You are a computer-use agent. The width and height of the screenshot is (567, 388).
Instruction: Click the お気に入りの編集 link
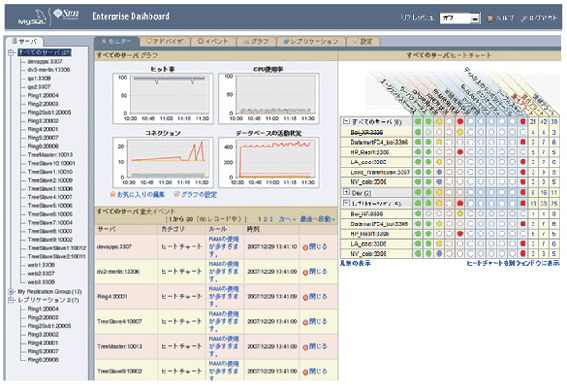pos(141,195)
